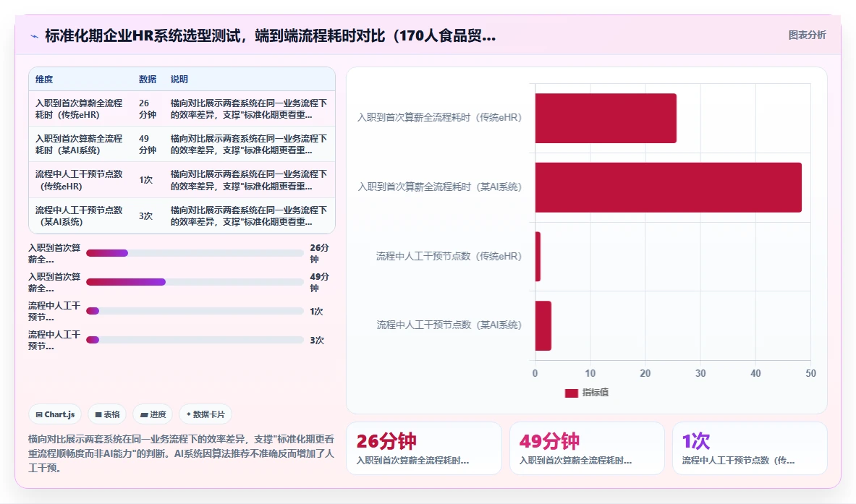Click table cell 入职到首次算薪全流程耗时（某AI系统）
The height and width of the screenshot is (504, 856).
[79, 144]
